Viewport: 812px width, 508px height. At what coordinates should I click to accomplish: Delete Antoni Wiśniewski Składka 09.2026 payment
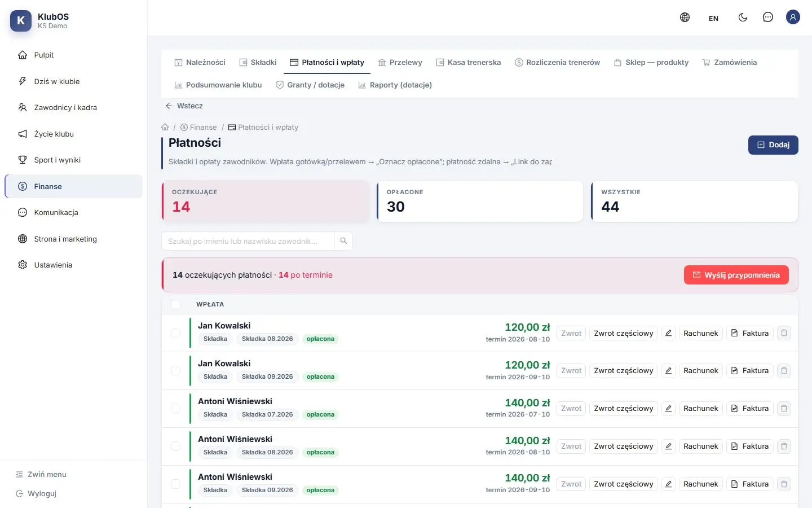pos(784,484)
